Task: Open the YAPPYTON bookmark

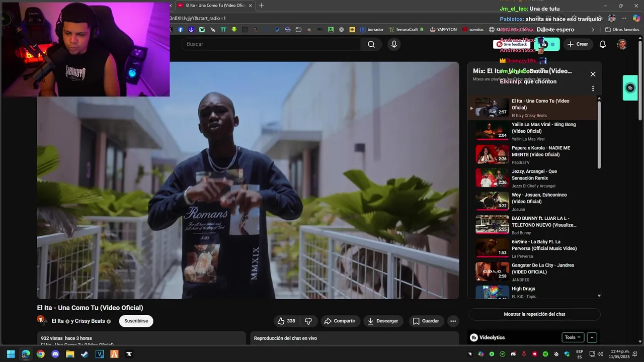Action: click(x=443, y=30)
